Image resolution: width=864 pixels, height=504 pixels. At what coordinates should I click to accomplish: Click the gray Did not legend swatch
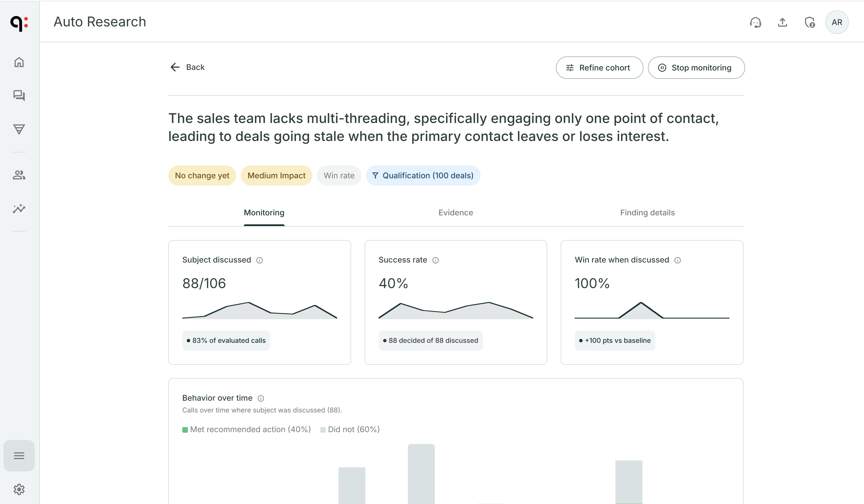coord(323,430)
